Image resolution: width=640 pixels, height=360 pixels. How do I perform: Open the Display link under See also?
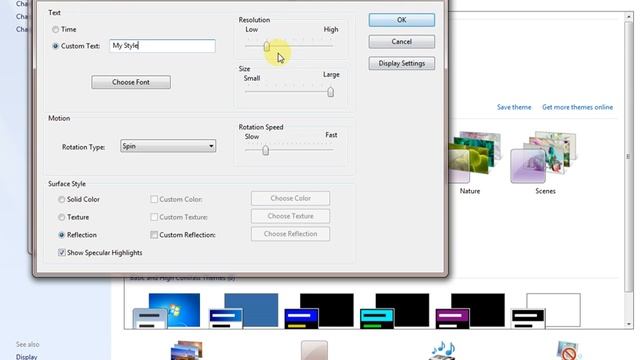pos(27,357)
